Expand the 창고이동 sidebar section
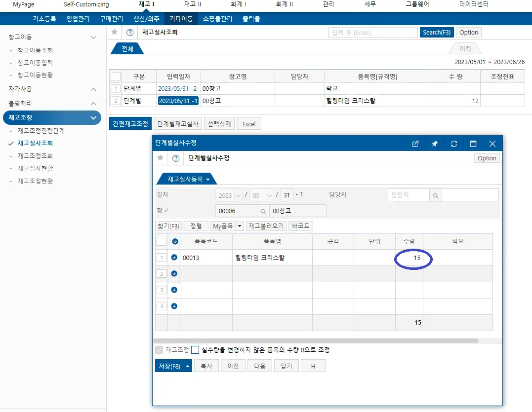 pyautogui.click(x=93, y=37)
